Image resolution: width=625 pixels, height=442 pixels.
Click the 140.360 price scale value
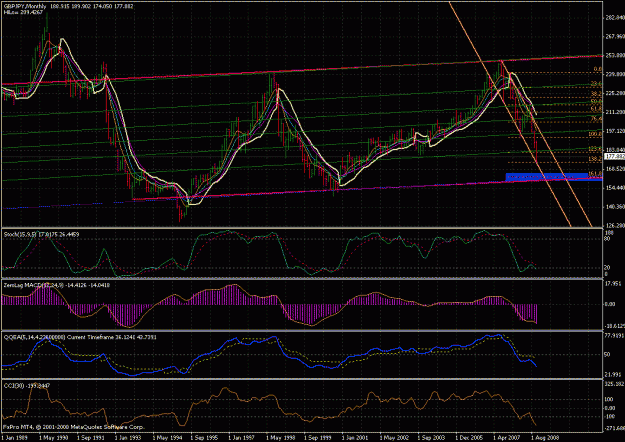[615, 206]
